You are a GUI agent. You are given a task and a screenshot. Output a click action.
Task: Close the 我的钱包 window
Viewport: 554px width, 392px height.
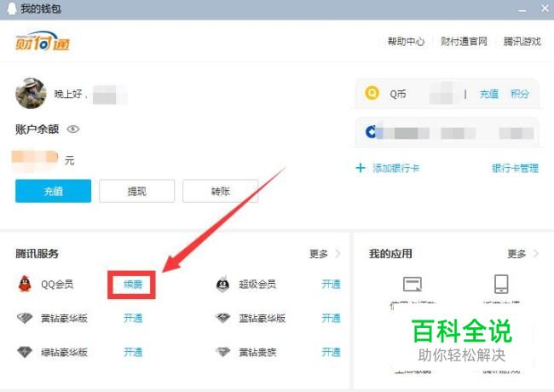(545, 9)
